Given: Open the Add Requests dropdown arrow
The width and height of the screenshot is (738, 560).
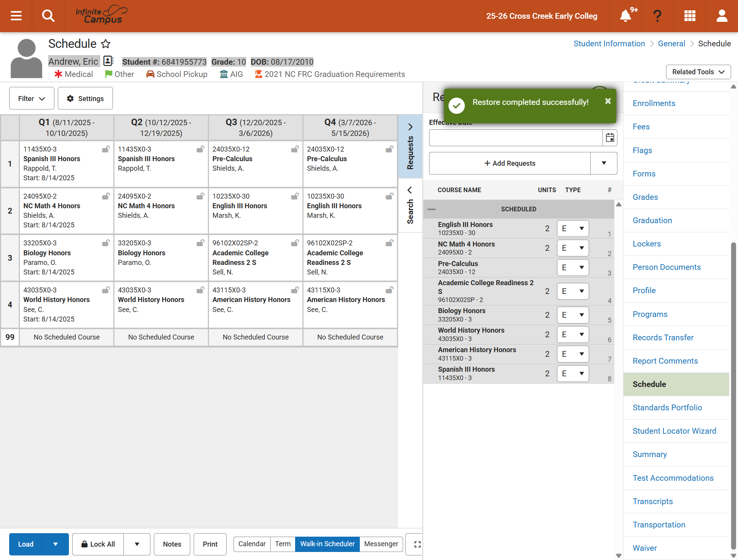Looking at the screenshot, I should tap(604, 163).
